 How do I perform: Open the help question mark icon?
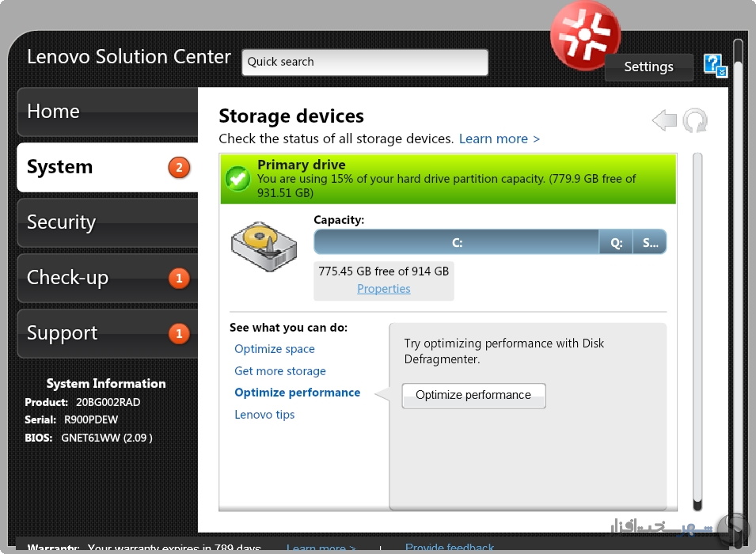point(715,66)
